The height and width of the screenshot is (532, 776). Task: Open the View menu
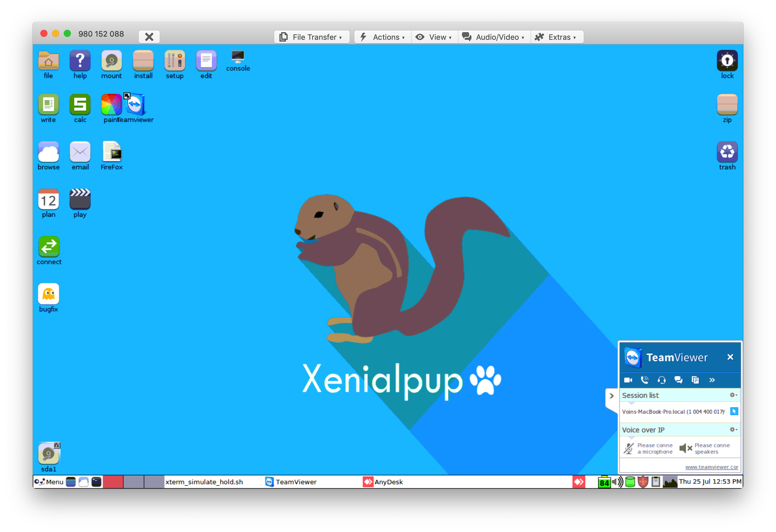click(x=434, y=37)
